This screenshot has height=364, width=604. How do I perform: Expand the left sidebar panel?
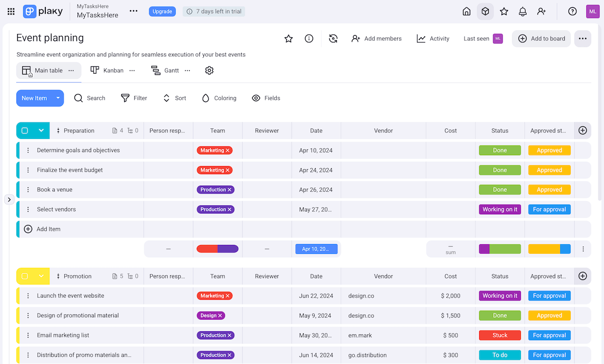[9, 199]
